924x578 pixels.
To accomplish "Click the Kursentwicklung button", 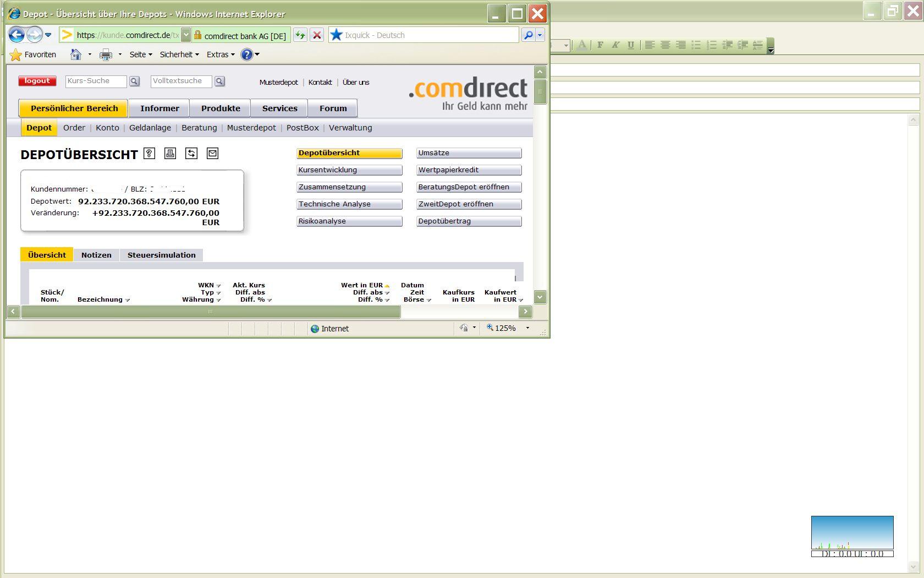I will 349,170.
